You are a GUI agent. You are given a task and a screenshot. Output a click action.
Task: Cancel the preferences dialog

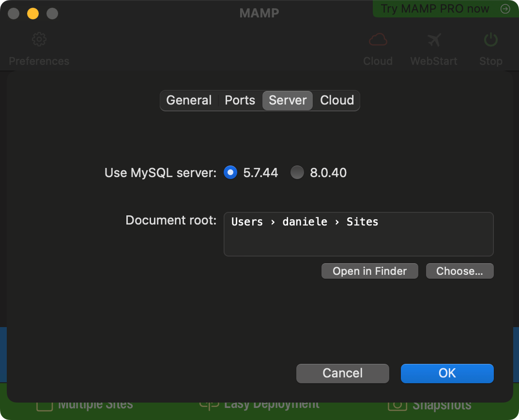[343, 374]
